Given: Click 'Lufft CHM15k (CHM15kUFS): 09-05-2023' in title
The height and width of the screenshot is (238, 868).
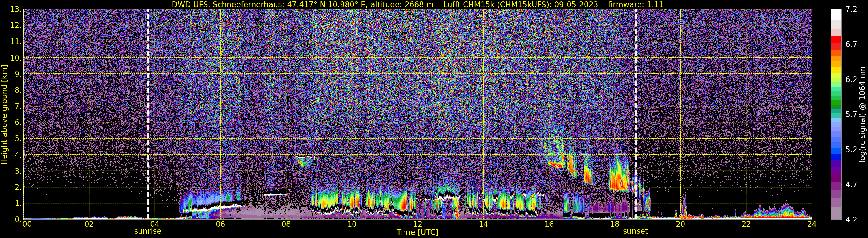Looking at the screenshot, I should pos(521,4).
